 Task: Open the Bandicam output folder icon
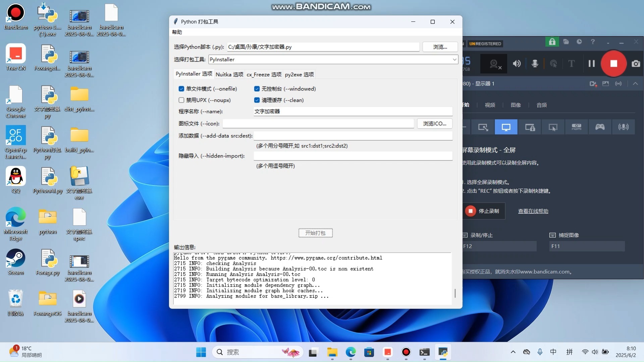tap(566, 42)
